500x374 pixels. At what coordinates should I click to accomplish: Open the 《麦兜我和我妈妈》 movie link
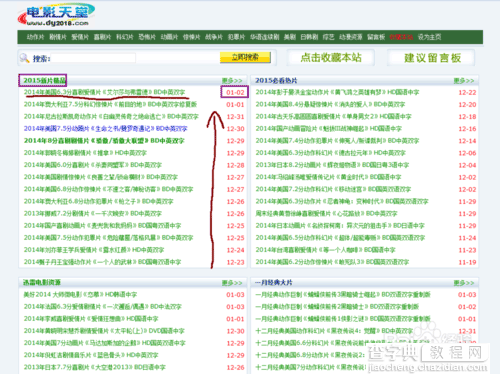pos(102,226)
